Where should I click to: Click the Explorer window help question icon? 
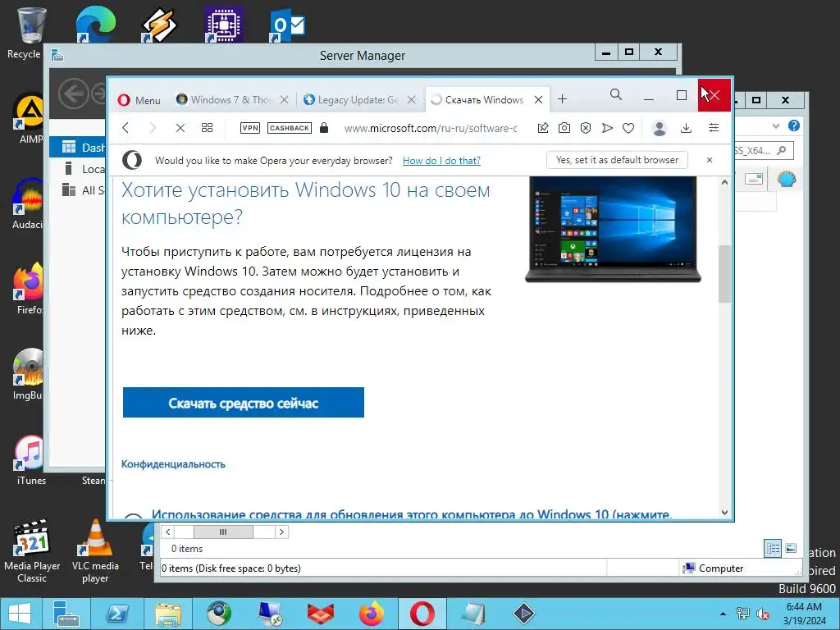tap(793, 126)
